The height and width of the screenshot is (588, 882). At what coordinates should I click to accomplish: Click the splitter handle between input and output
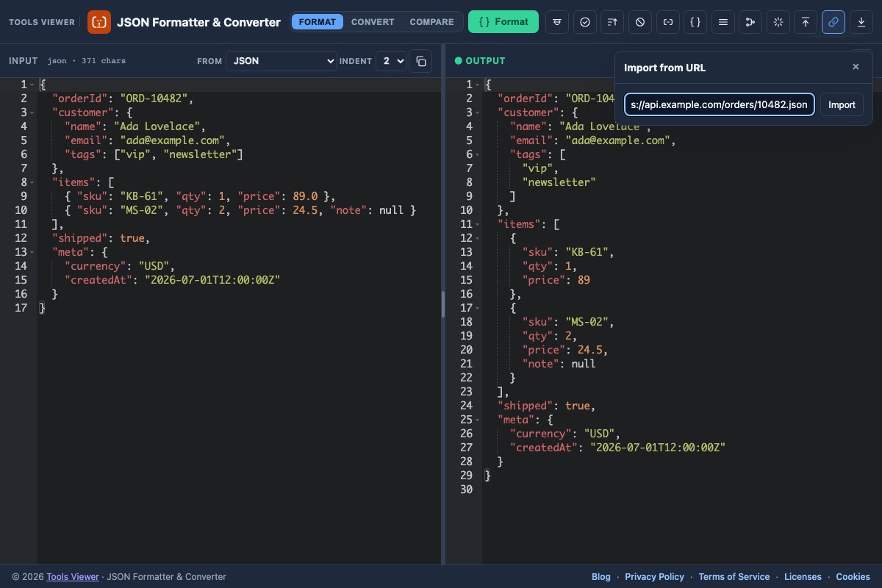point(443,304)
